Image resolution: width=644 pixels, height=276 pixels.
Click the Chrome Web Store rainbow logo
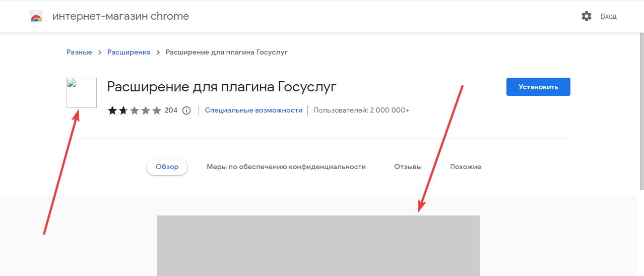36,17
